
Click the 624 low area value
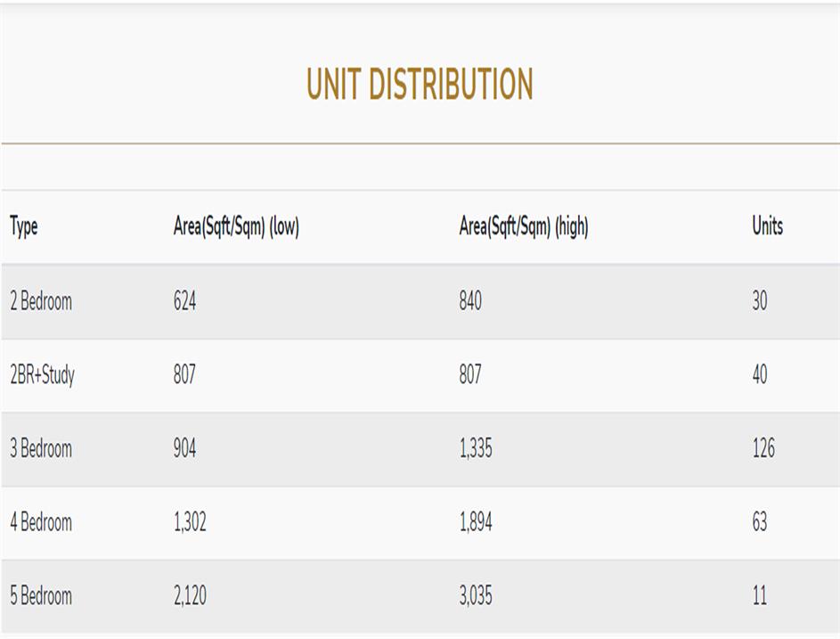184,301
